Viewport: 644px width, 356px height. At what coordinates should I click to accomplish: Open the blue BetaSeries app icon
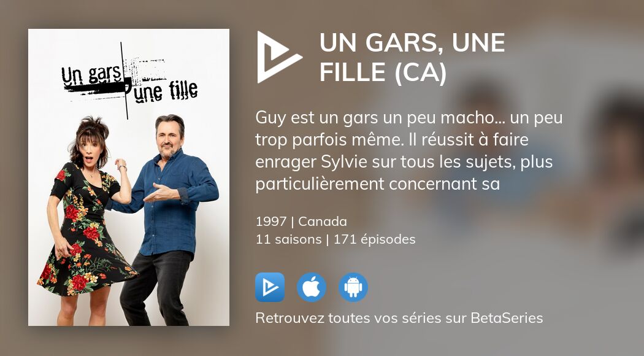coord(270,287)
